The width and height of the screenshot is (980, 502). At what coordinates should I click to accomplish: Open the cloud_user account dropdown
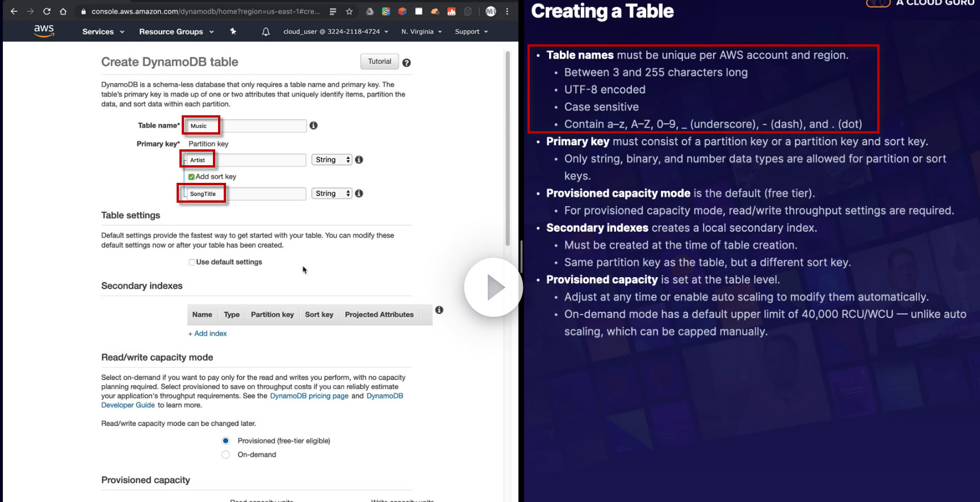336,32
